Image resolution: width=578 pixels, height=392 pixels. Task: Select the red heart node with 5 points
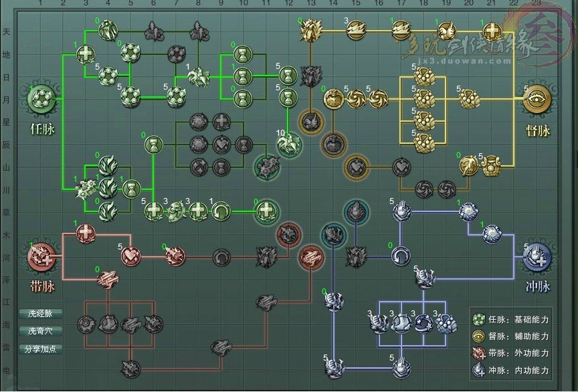129,256
